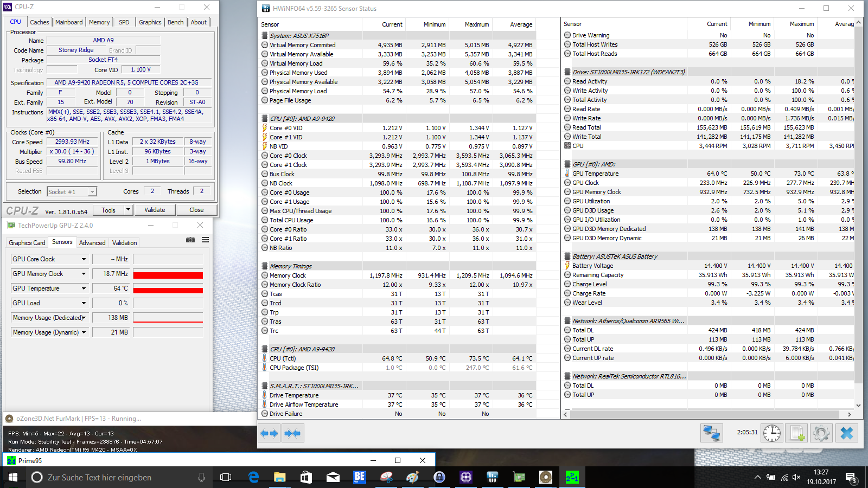
Task: Click the GPU Memory Clock red graph bar
Action: click(x=168, y=275)
